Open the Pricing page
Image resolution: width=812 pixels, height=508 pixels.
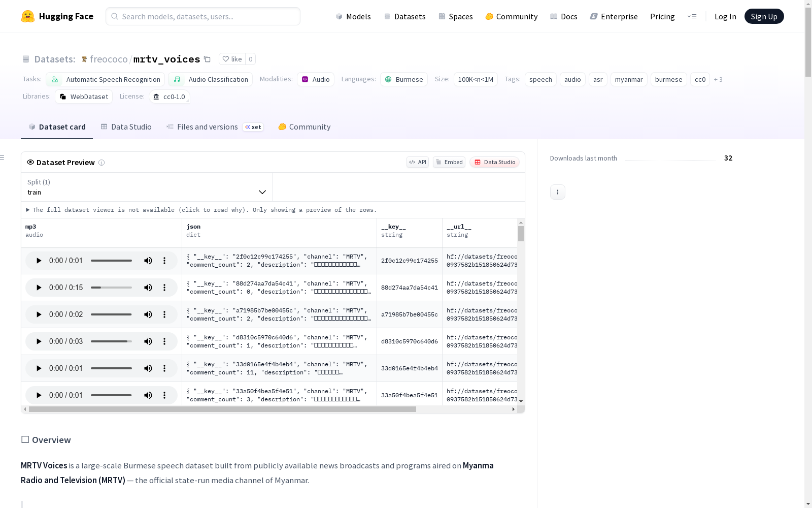pos(662,16)
